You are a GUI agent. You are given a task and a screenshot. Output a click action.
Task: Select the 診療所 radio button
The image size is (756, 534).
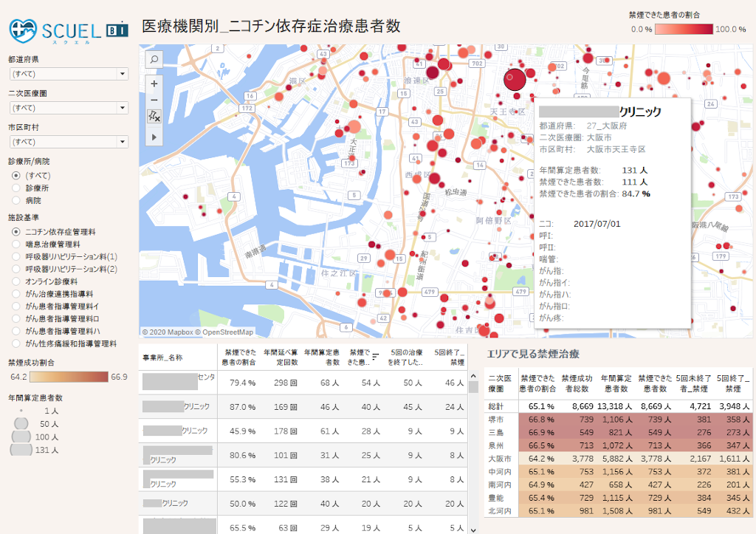tap(16, 188)
